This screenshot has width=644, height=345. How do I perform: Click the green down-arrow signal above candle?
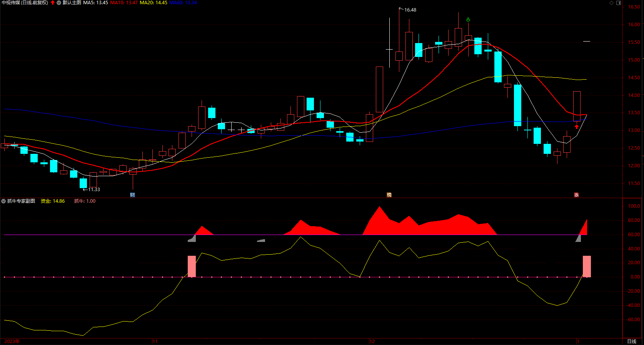[x=468, y=20]
